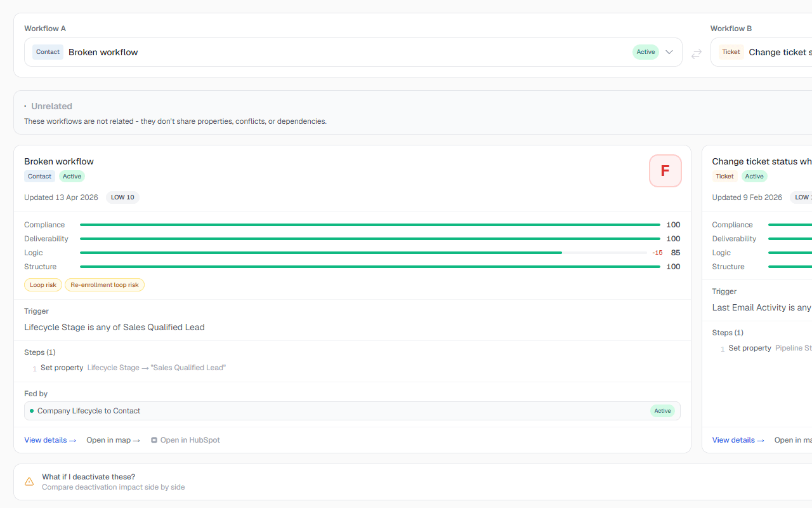Open the Workflow B selector
The width and height of the screenshot is (812, 508).
tap(761, 52)
